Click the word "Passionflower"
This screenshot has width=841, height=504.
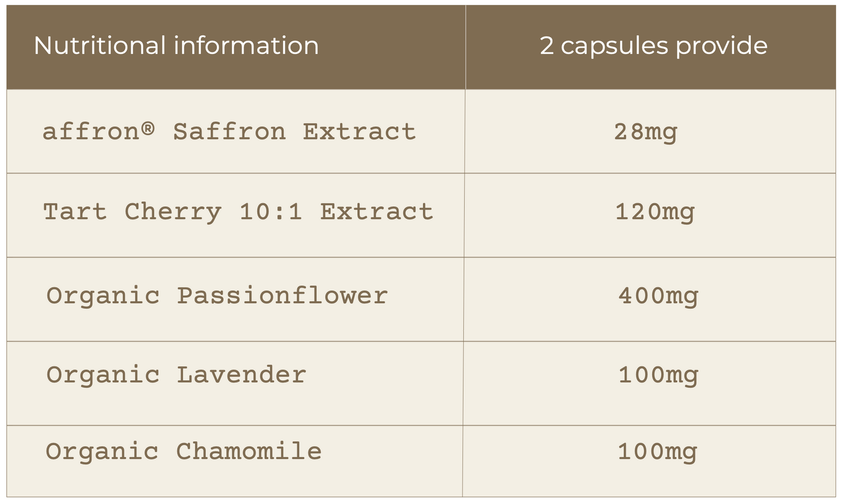pyautogui.click(x=282, y=296)
